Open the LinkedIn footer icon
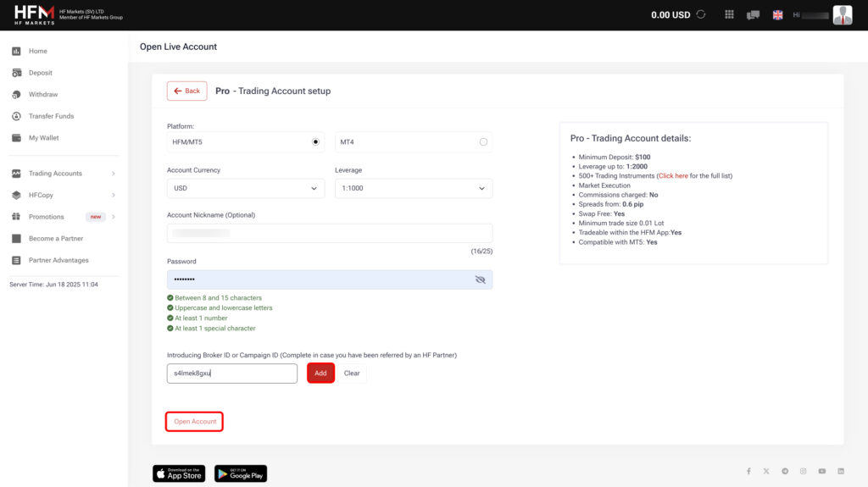 click(x=841, y=471)
